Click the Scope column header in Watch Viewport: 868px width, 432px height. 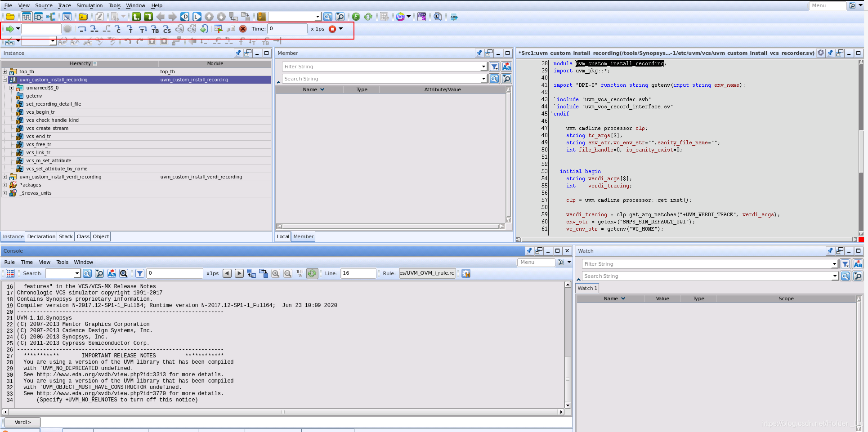786,298
